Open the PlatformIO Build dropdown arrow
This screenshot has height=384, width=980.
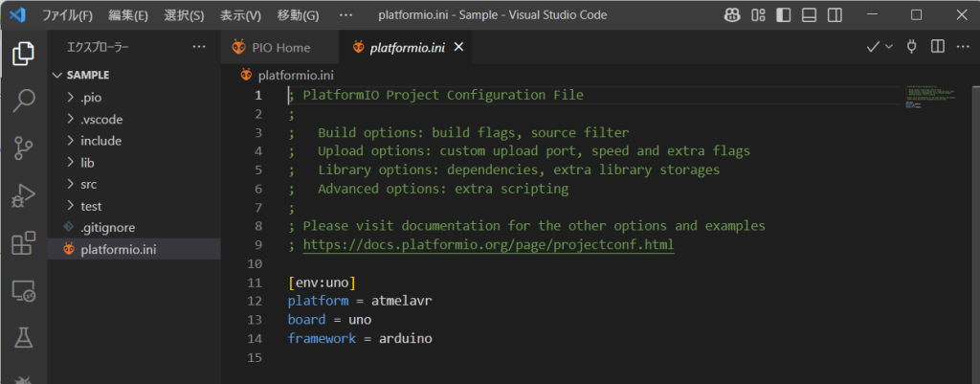pyautogui.click(x=889, y=47)
